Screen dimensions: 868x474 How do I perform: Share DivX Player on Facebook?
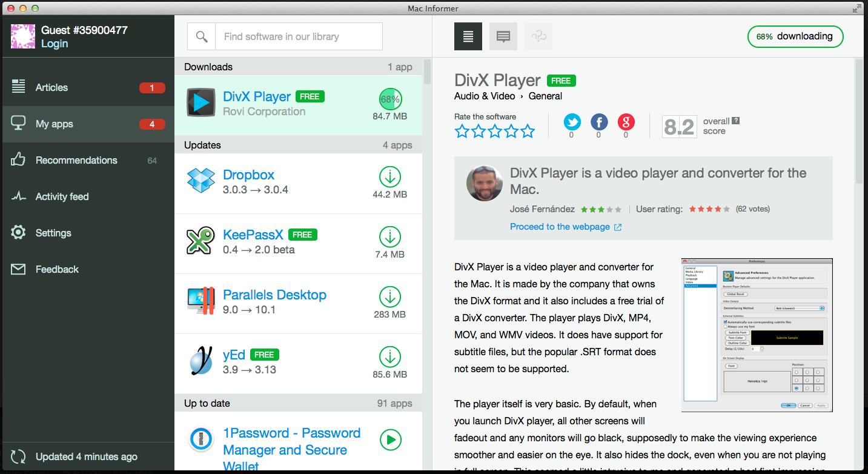598,122
